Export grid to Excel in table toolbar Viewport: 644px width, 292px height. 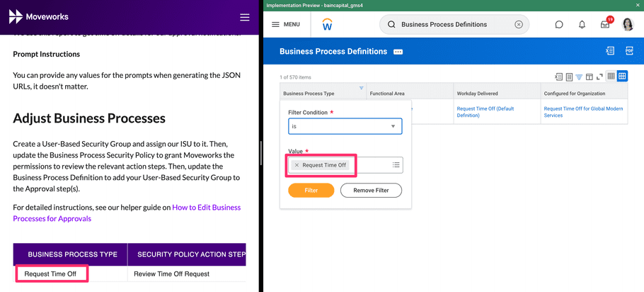(x=558, y=77)
